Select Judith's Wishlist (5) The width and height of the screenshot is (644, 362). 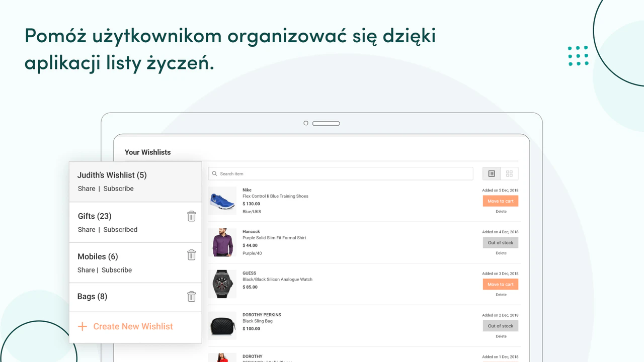click(112, 175)
